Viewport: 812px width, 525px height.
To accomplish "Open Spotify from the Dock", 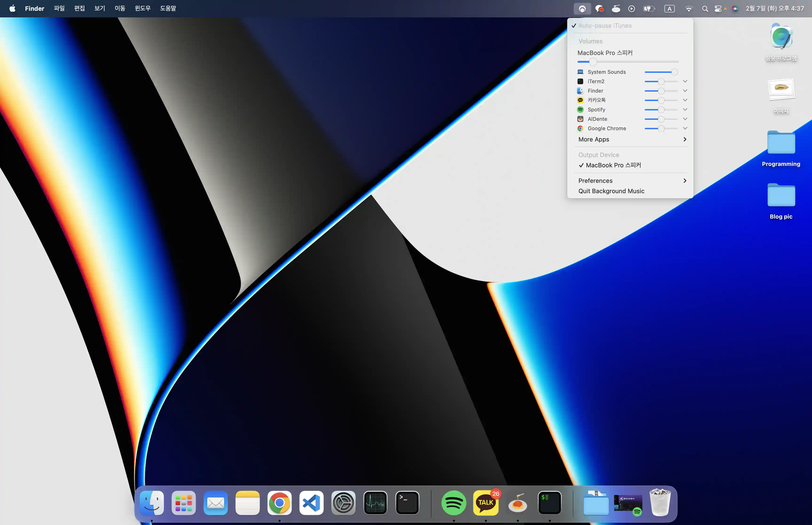I will (x=453, y=503).
